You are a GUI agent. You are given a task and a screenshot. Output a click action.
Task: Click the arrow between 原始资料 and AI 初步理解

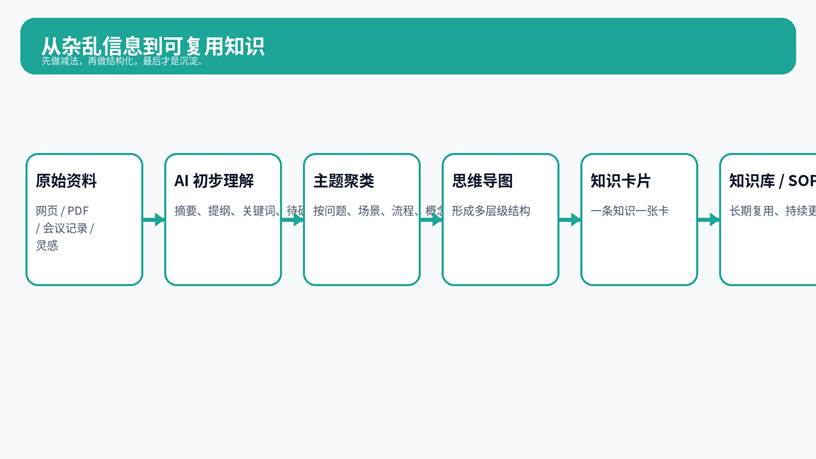154,220
